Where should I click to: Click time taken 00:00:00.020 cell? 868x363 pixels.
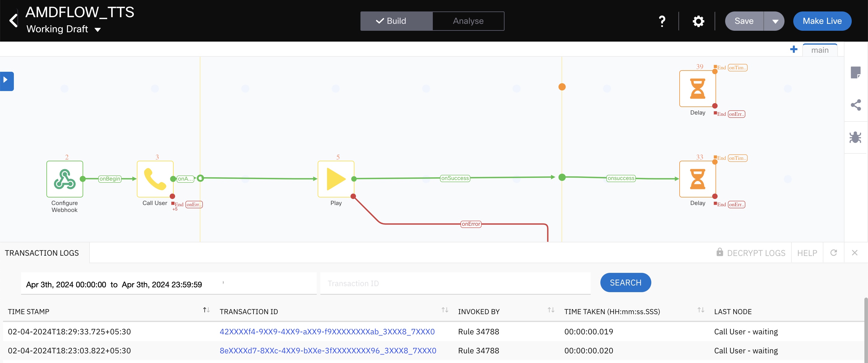[589, 351]
